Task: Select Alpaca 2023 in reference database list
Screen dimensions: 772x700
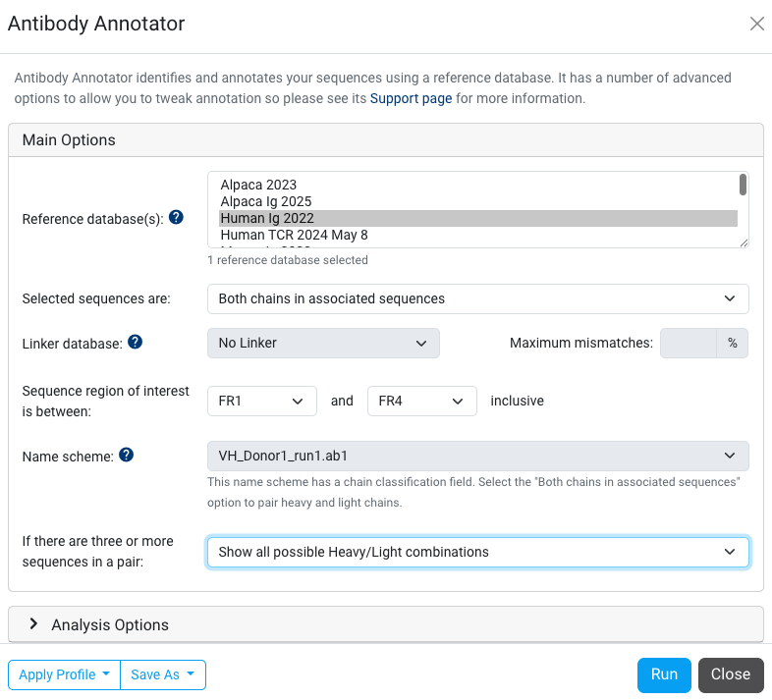Action: [x=258, y=185]
